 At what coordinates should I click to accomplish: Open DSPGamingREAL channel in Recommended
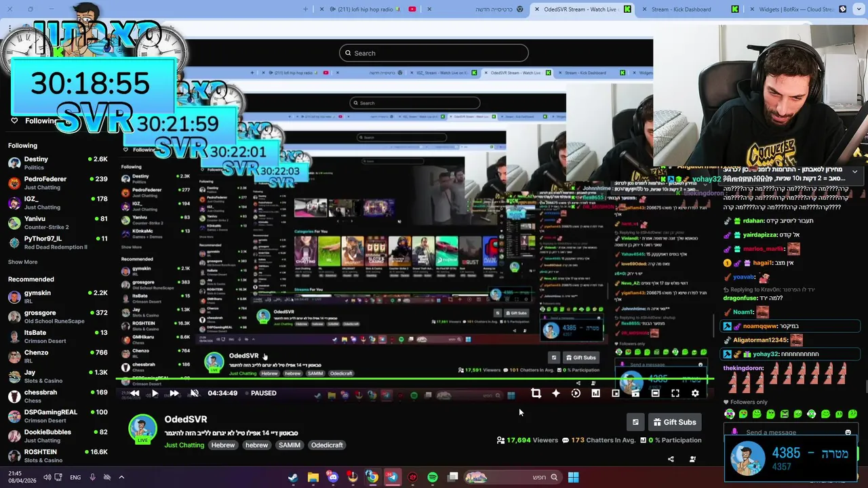click(58, 416)
